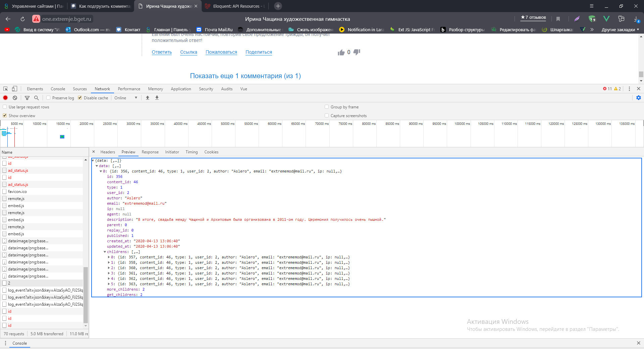Open the YouTube bookmark icon
This screenshot has width=644, height=349.
click(7, 30)
